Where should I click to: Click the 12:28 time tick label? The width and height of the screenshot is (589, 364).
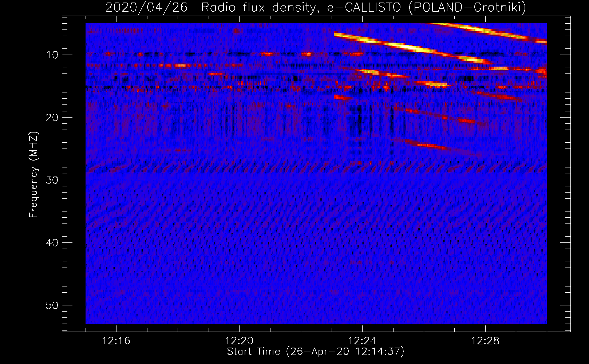click(485, 341)
